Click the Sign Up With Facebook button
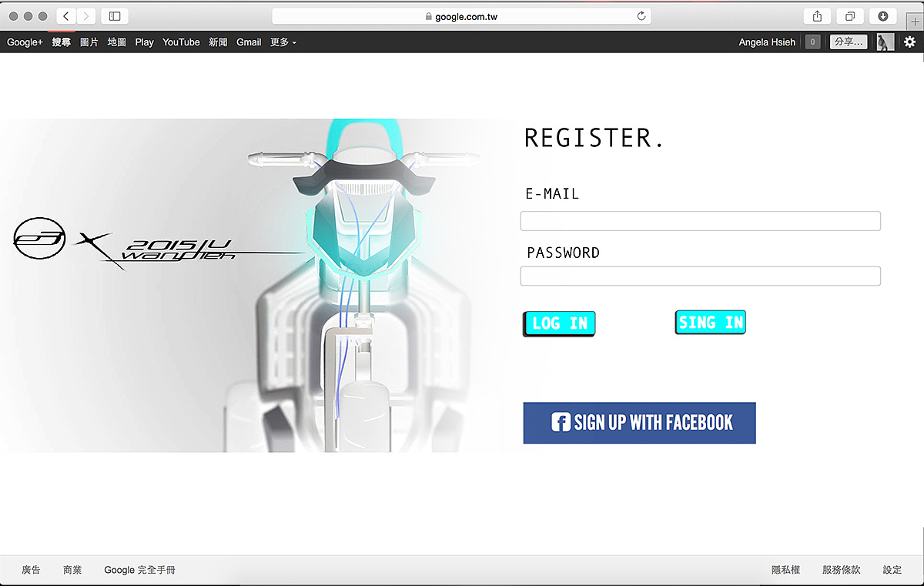 point(639,423)
